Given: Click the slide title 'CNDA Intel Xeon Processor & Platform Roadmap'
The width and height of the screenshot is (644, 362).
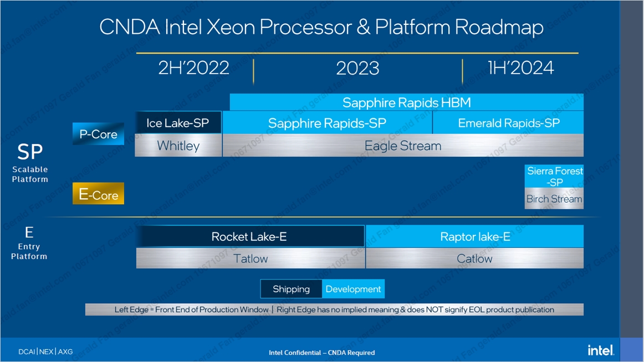Looking at the screenshot, I should [x=321, y=27].
